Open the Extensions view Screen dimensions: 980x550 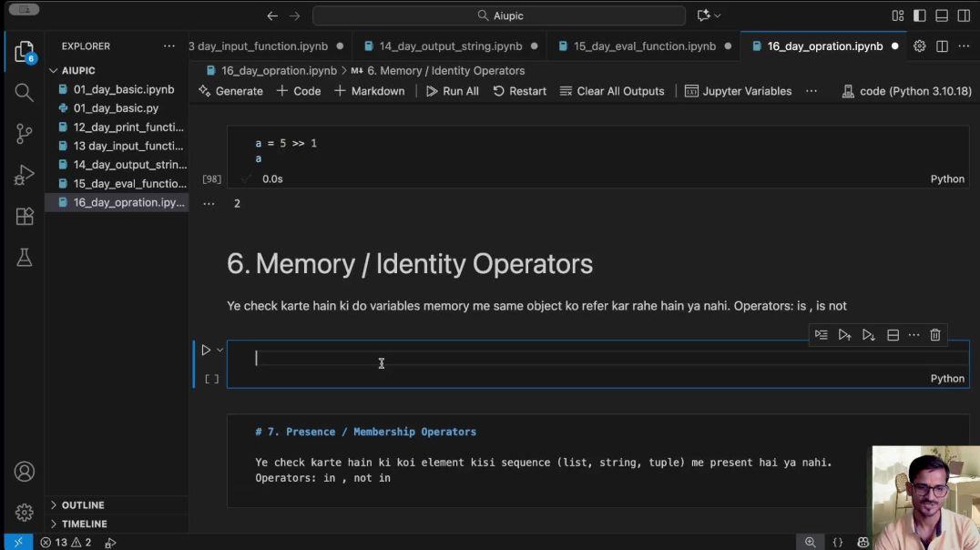(25, 217)
